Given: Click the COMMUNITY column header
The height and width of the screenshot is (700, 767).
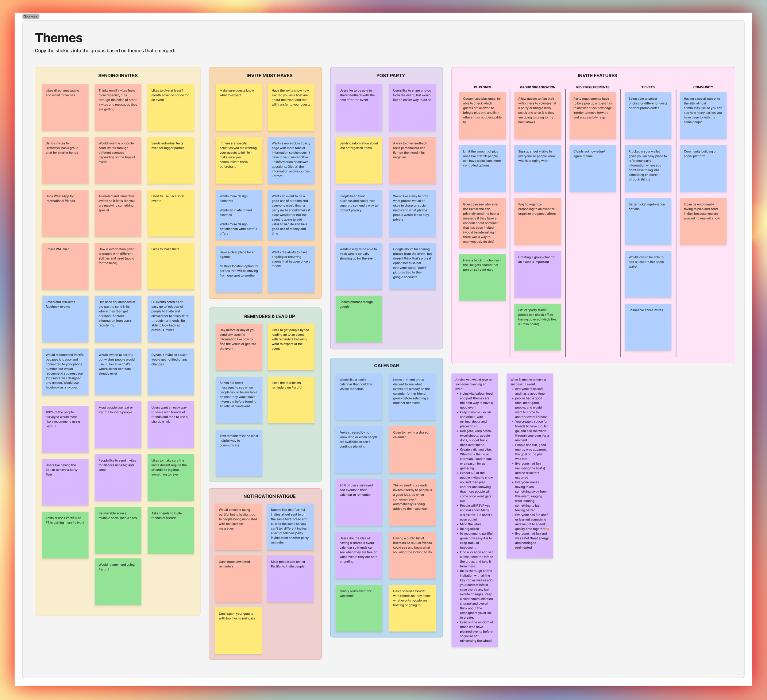Looking at the screenshot, I should tap(703, 87).
